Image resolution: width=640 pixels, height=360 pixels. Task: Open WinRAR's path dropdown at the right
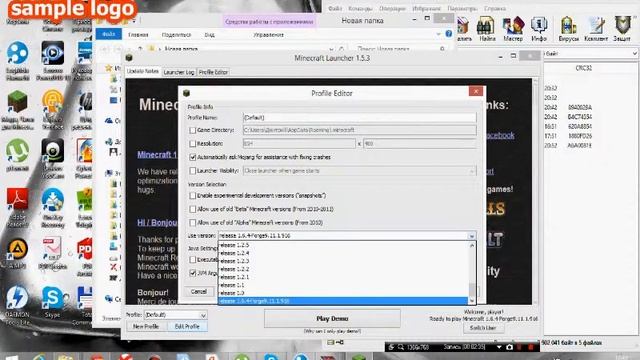click(x=634, y=53)
